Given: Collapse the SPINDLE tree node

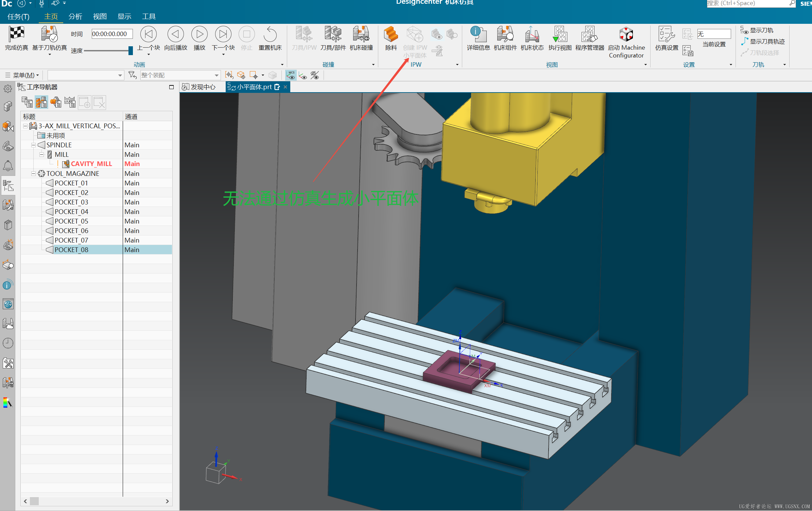Looking at the screenshot, I should tap(33, 145).
